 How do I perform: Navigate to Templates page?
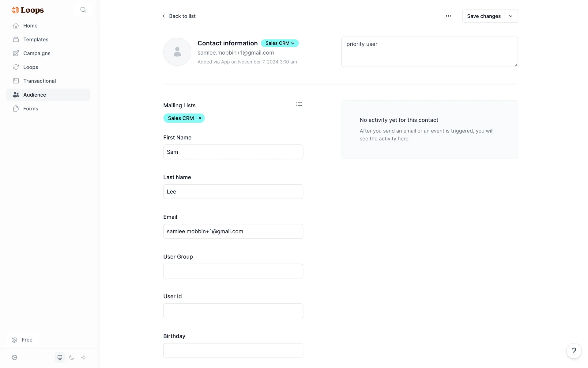pos(36,40)
